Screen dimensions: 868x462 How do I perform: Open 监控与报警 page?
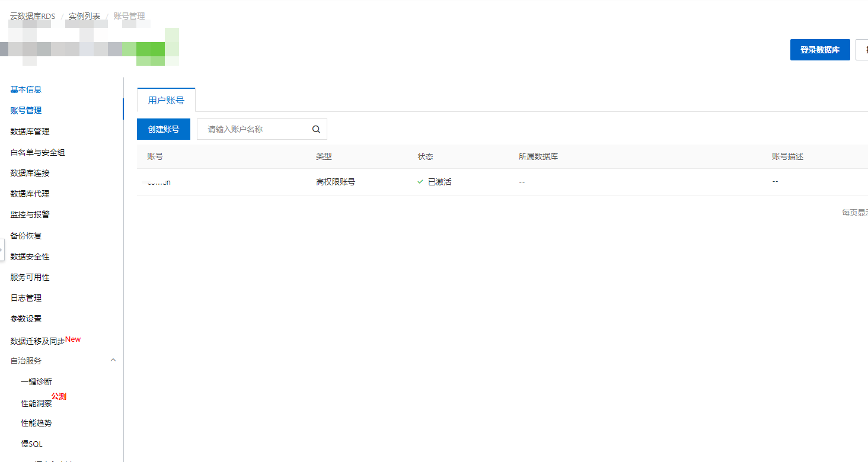click(30, 214)
